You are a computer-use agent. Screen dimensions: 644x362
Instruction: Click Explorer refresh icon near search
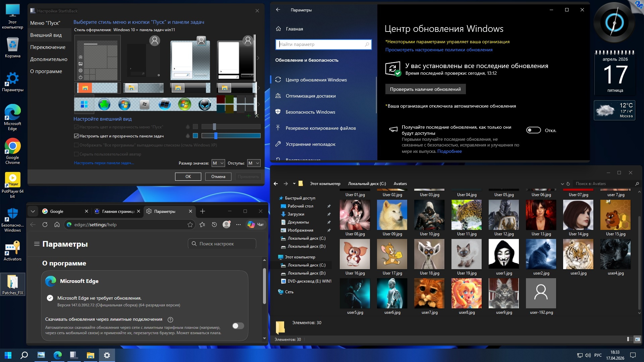(x=568, y=184)
